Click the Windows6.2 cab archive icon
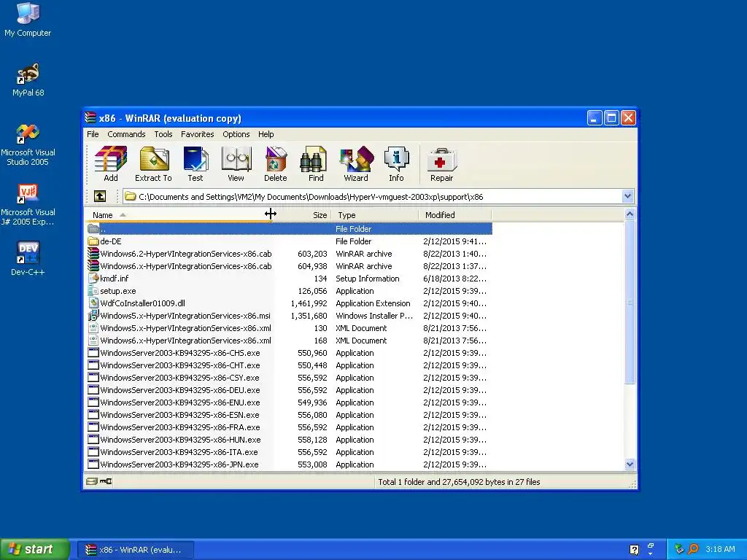This screenshot has width=747, height=560. pyautogui.click(x=93, y=254)
